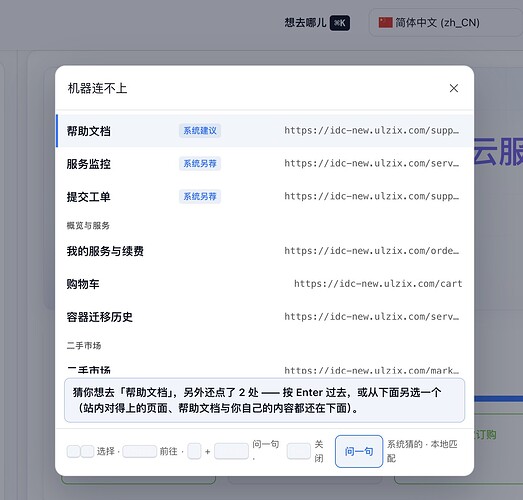
Task: Click the 系统另荐 badge beside 提交工单
Action: pyautogui.click(x=200, y=196)
